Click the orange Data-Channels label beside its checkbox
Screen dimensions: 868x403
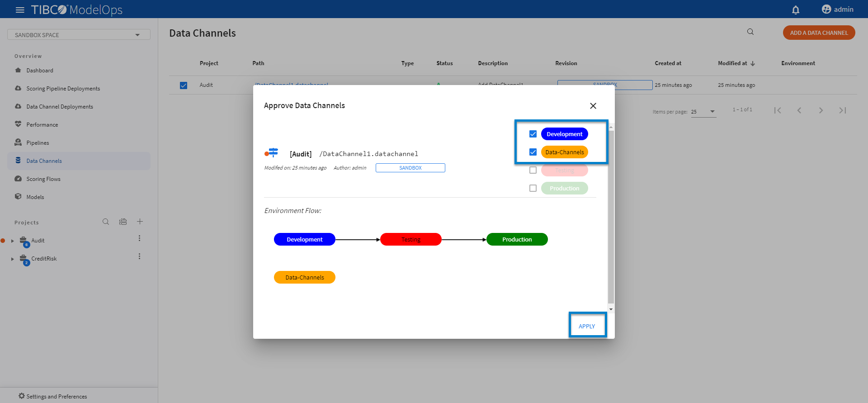564,152
